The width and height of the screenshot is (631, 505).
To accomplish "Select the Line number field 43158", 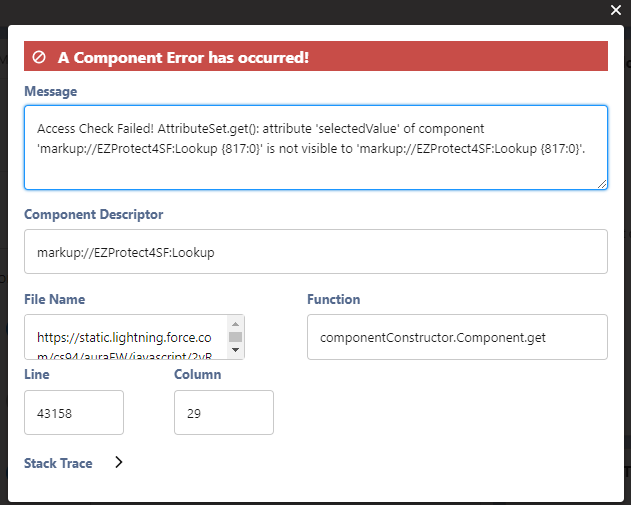I will point(74,412).
